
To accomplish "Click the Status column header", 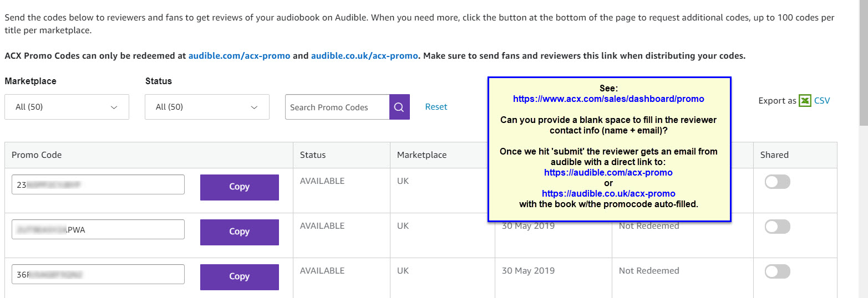I will coord(313,155).
